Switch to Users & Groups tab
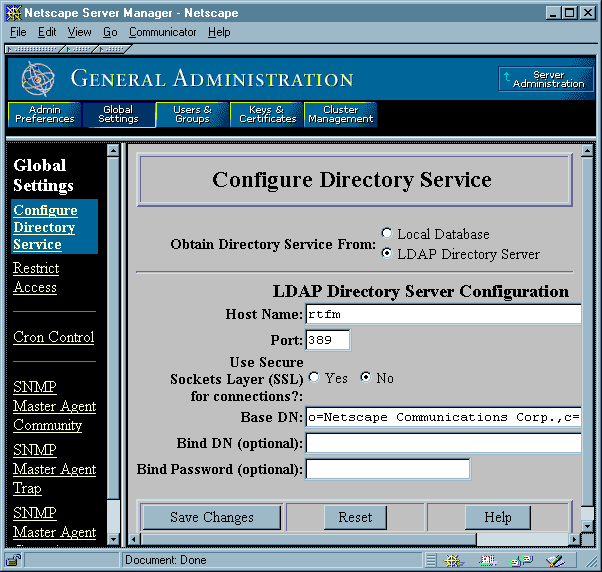602x572 pixels. click(192, 114)
